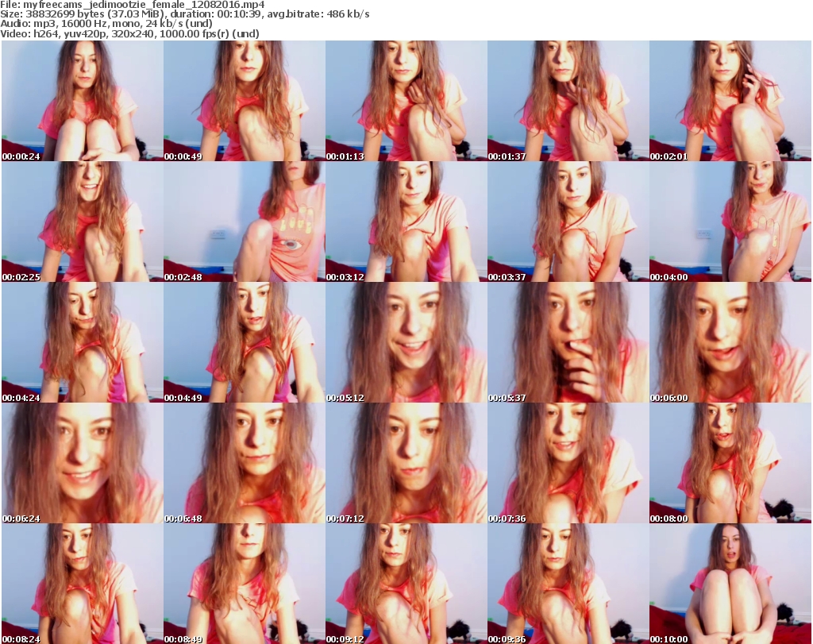The width and height of the screenshot is (813, 644).
Task: Click the frame labeled 00:01:37
Action: coord(568,101)
